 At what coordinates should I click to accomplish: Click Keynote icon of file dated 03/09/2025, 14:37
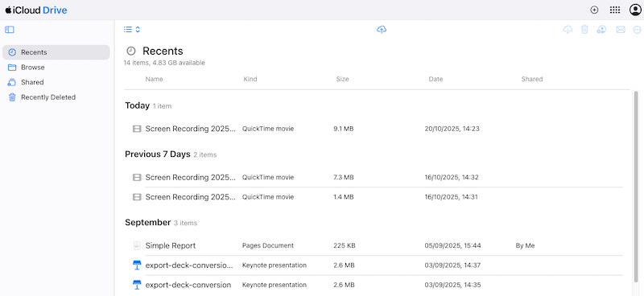(137, 265)
